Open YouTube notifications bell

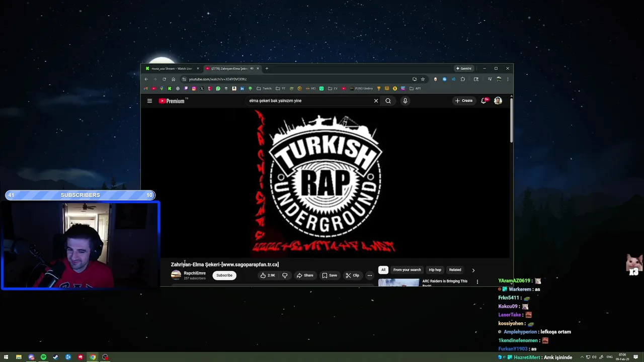pos(484,101)
